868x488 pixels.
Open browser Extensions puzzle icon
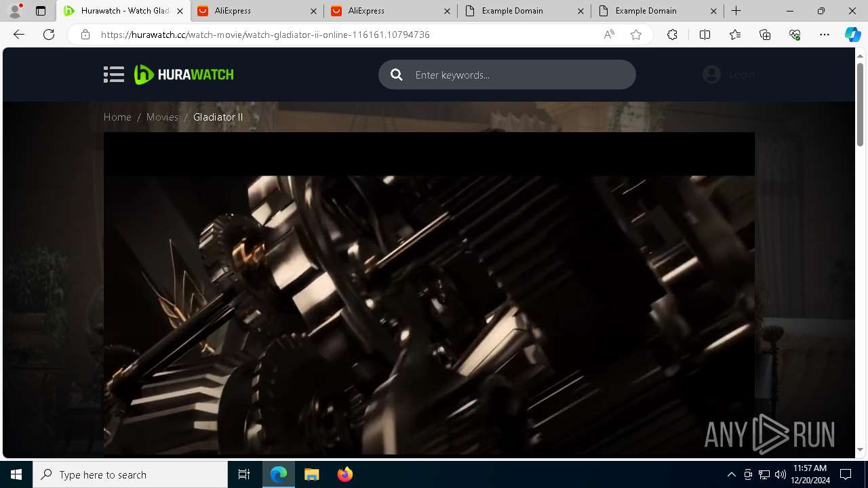[x=672, y=35]
